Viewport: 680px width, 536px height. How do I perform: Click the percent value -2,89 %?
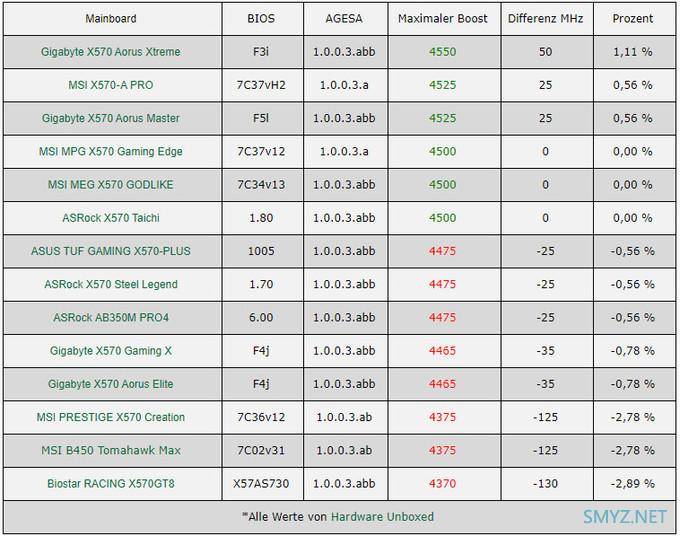pos(633,484)
